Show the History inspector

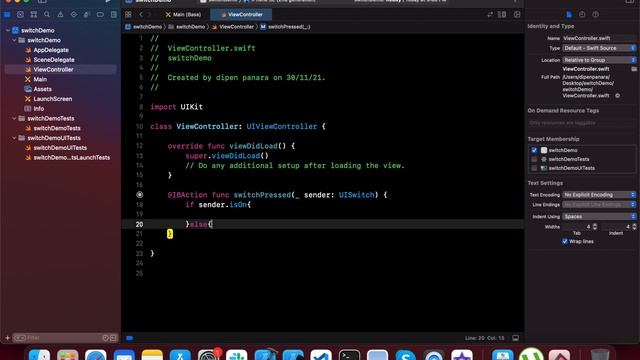pyautogui.click(x=582, y=15)
